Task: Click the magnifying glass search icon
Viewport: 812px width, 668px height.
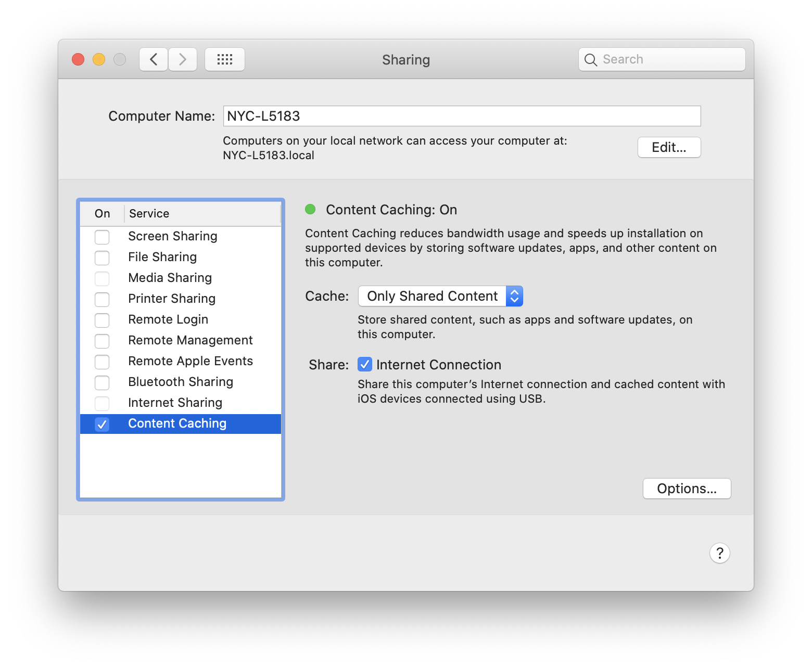Action: [590, 60]
